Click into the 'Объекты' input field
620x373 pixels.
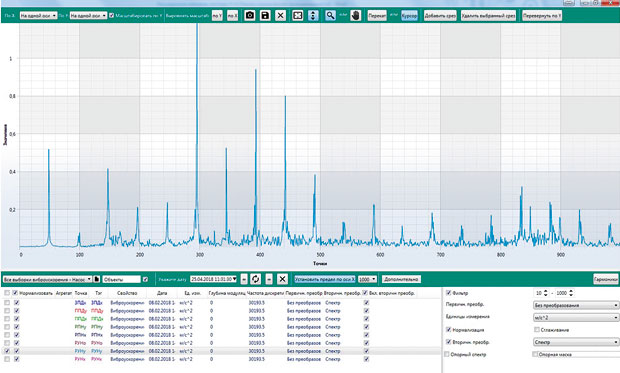click(122, 279)
